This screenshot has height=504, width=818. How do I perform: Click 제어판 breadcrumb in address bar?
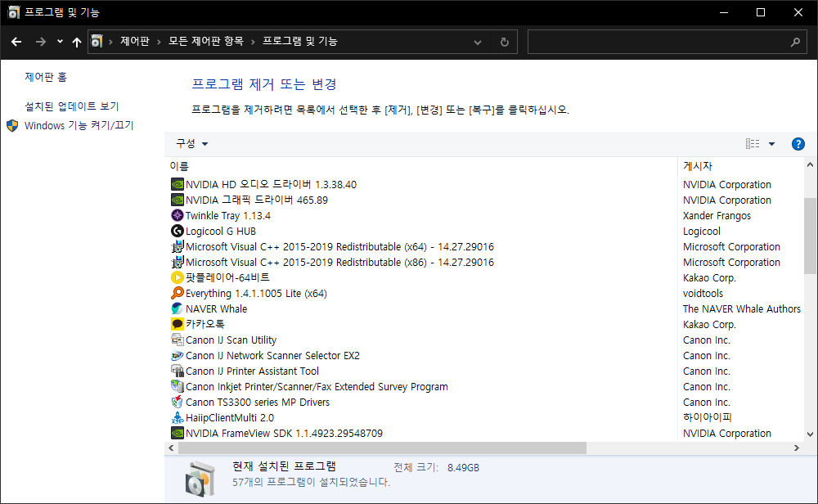135,41
